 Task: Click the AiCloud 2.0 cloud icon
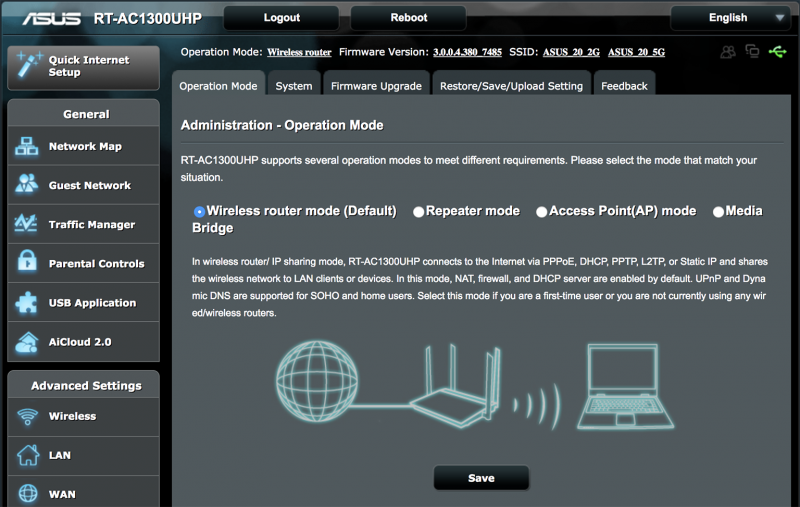coord(27,342)
